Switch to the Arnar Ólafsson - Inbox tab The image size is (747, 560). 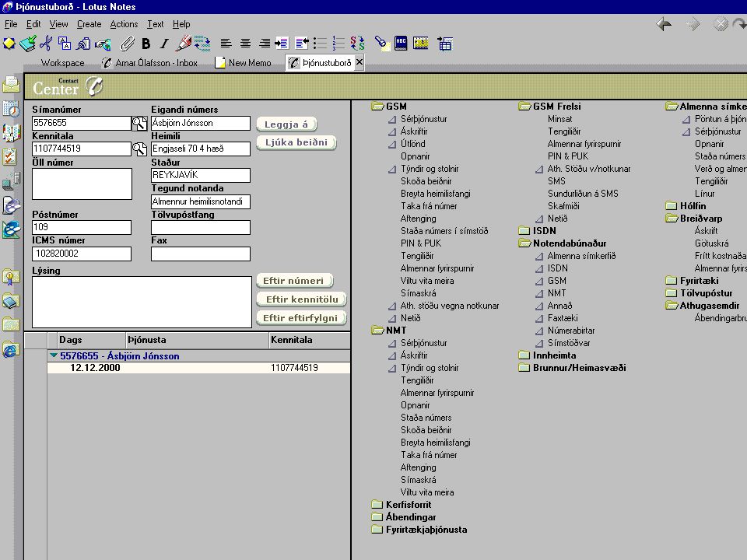149,63
